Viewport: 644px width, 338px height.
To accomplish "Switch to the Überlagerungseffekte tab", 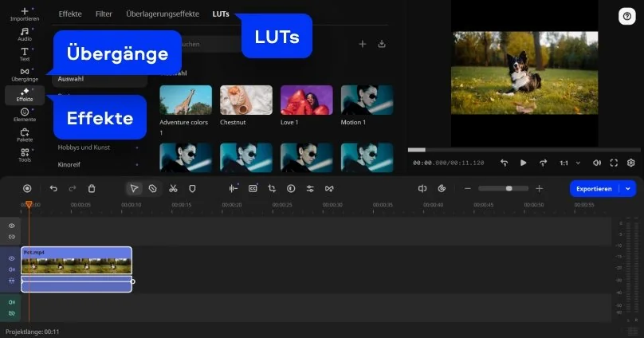I will pos(163,14).
